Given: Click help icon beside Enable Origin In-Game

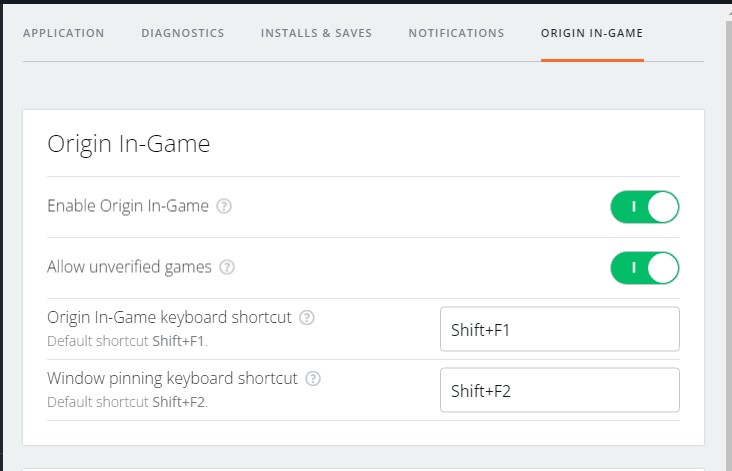Looking at the screenshot, I should (225, 207).
